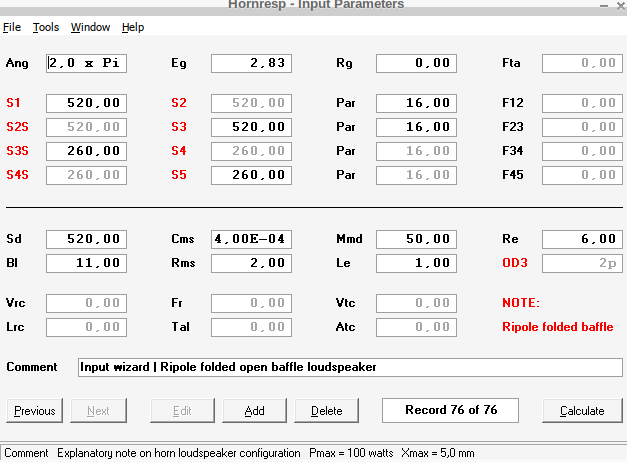Click the Cms label
The height and width of the screenshot is (462, 627).
coord(183,239)
